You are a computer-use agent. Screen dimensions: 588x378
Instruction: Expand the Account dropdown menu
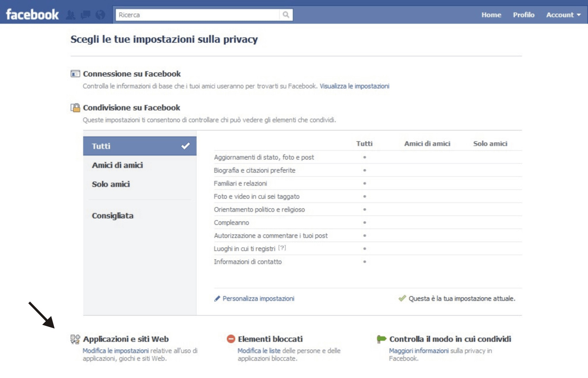click(563, 15)
